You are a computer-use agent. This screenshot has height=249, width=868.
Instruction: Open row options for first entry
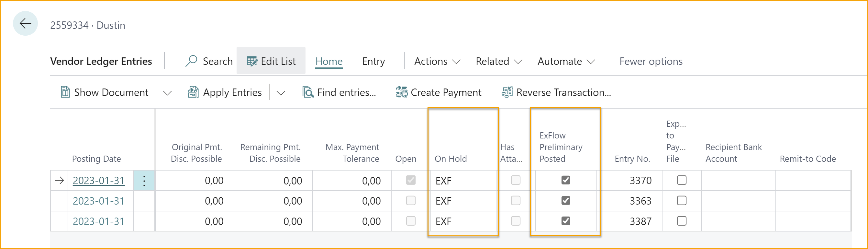(x=144, y=181)
